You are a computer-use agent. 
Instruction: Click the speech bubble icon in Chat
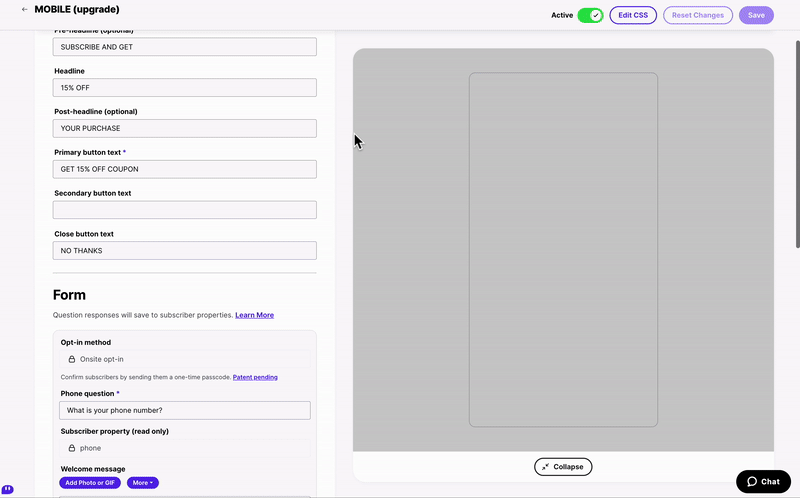752,482
